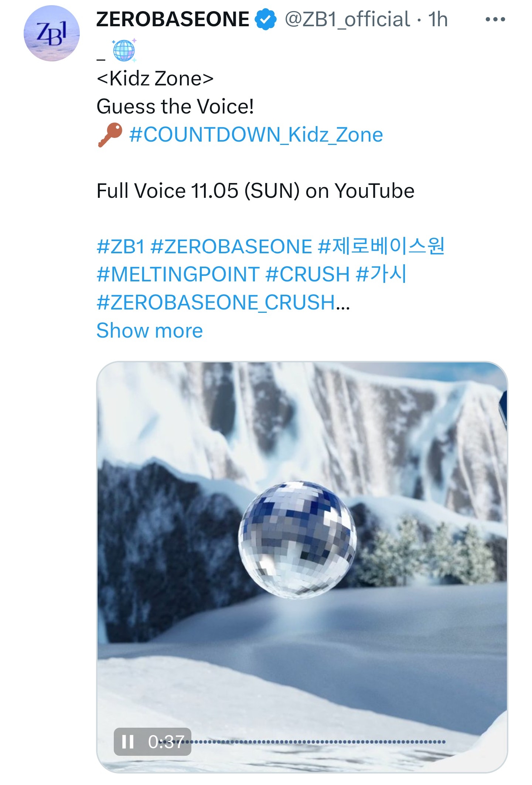Image resolution: width=532 pixels, height=785 pixels.
Task: Open the #ZEROBASEONE_CRUSH hashtag
Action: pyautogui.click(x=216, y=302)
